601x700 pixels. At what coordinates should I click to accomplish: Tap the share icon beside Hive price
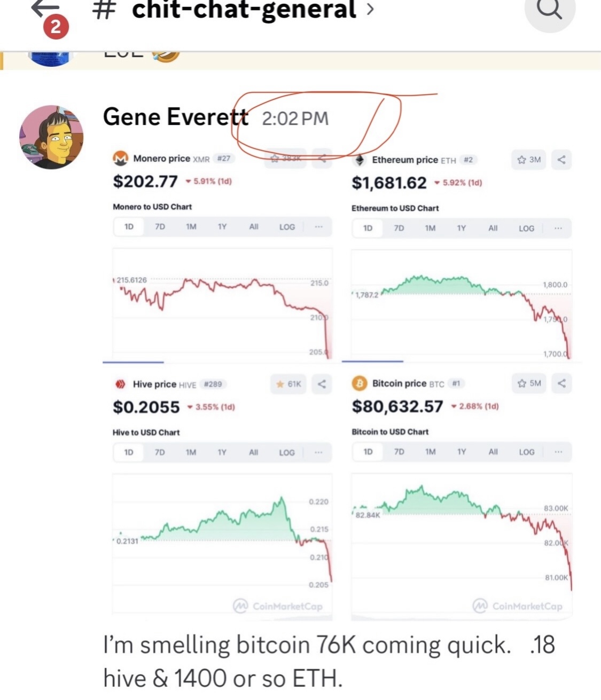[322, 384]
